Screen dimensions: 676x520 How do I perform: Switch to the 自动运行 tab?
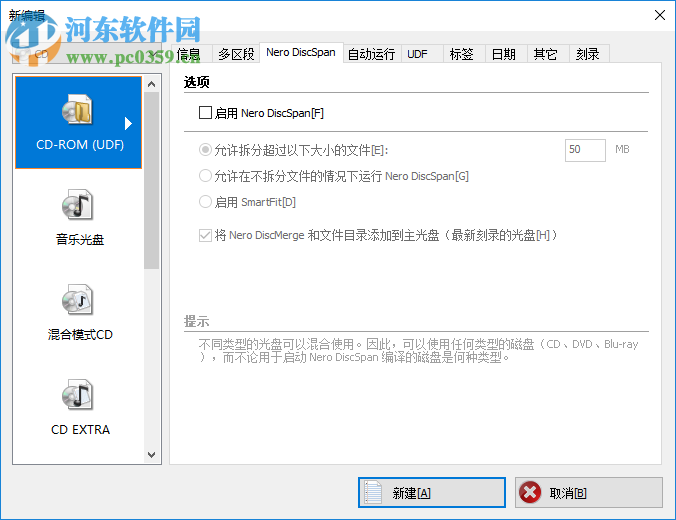372,54
